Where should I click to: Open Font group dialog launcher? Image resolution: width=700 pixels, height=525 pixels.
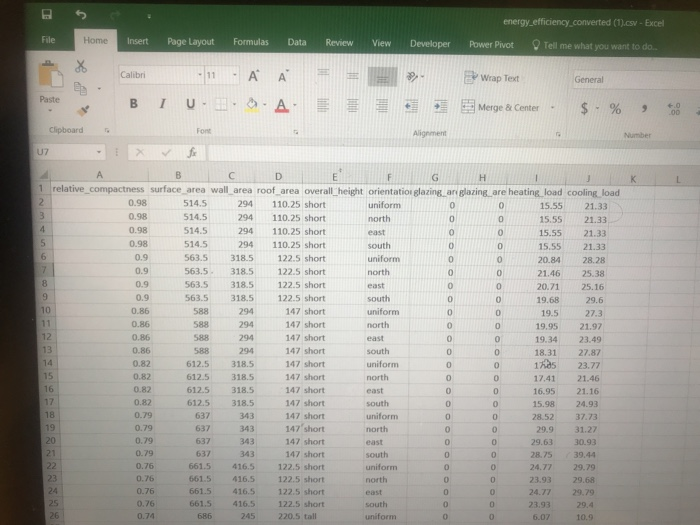[x=296, y=132]
